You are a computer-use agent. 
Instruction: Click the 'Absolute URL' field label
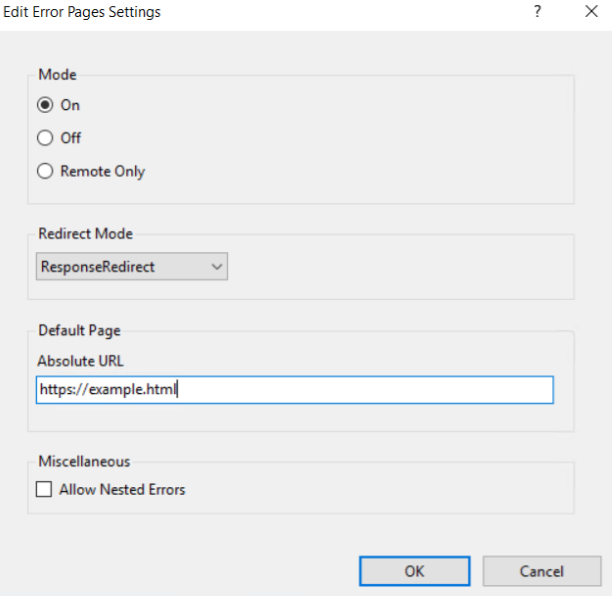coord(80,362)
